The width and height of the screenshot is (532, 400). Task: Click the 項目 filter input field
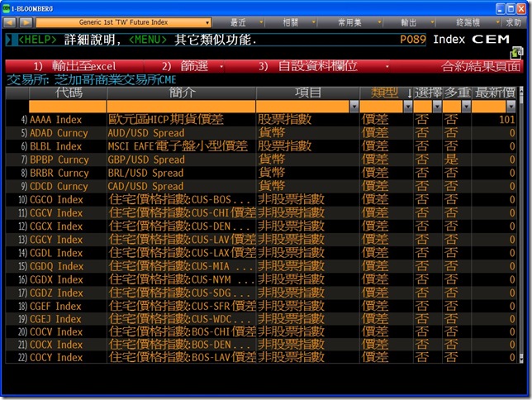pos(303,107)
